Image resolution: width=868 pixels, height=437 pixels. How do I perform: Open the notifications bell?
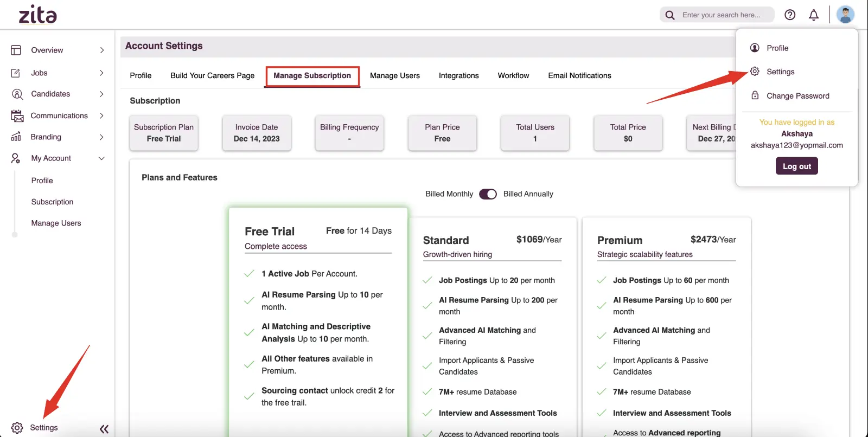tap(813, 15)
